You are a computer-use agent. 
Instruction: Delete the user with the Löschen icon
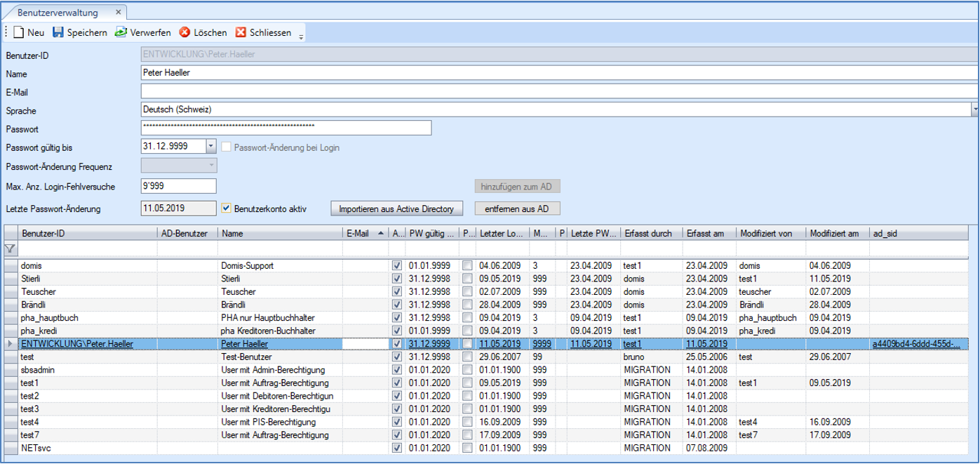(x=184, y=32)
